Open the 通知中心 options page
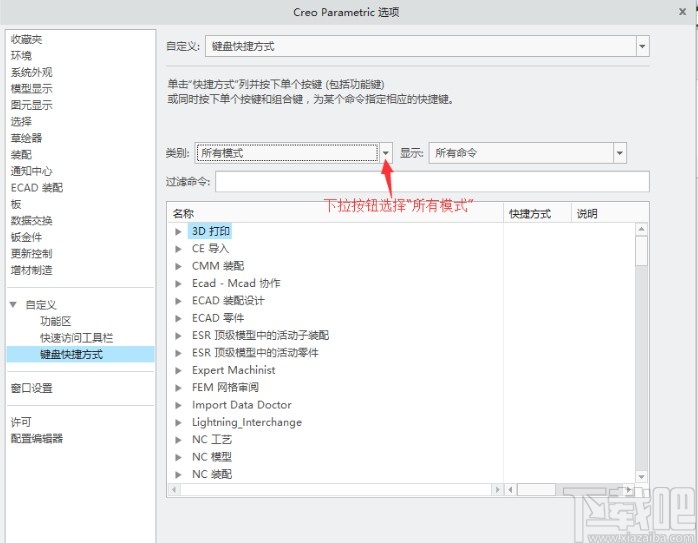Image resolution: width=698 pixels, height=543 pixels. click(x=31, y=171)
